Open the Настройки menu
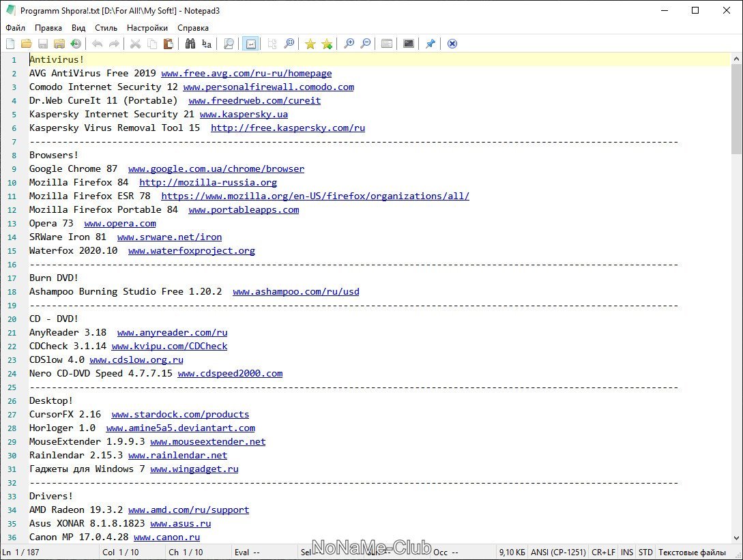 [x=147, y=28]
